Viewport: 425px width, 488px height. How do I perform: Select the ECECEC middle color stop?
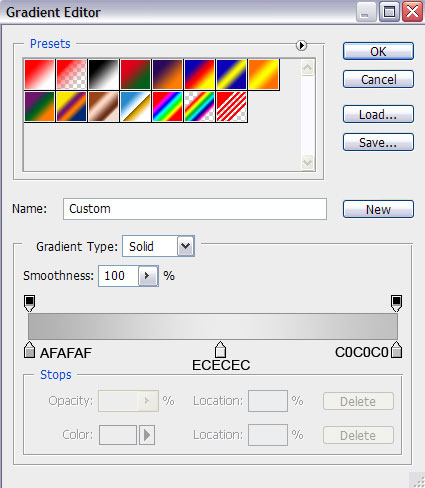[220, 350]
